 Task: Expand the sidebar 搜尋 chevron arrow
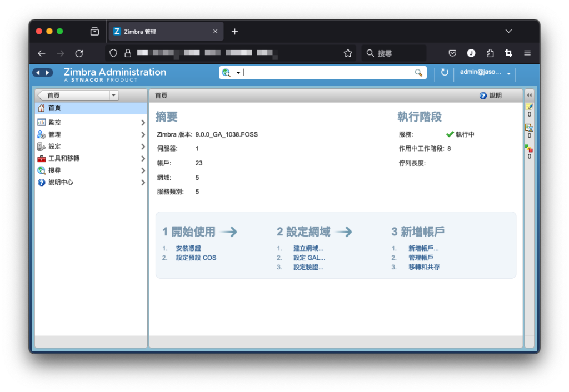pos(143,171)
